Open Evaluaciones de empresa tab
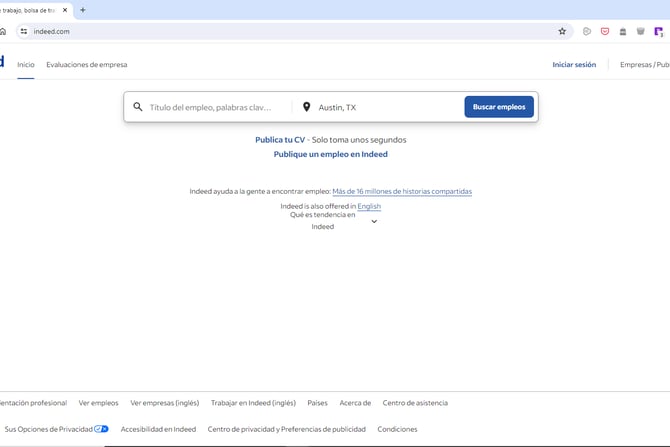Image resolution: width=670 pixels, height=447 pixels. [87, 65]
